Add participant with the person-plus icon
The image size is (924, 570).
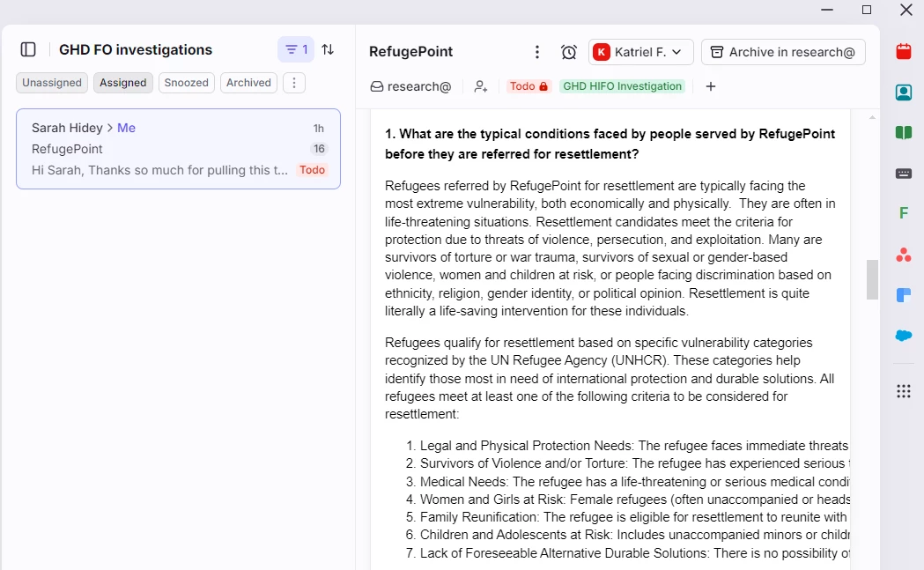481,86
